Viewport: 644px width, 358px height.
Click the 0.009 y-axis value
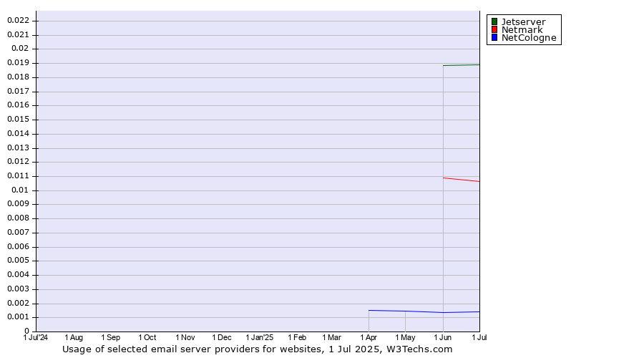[x=18, y=204]
